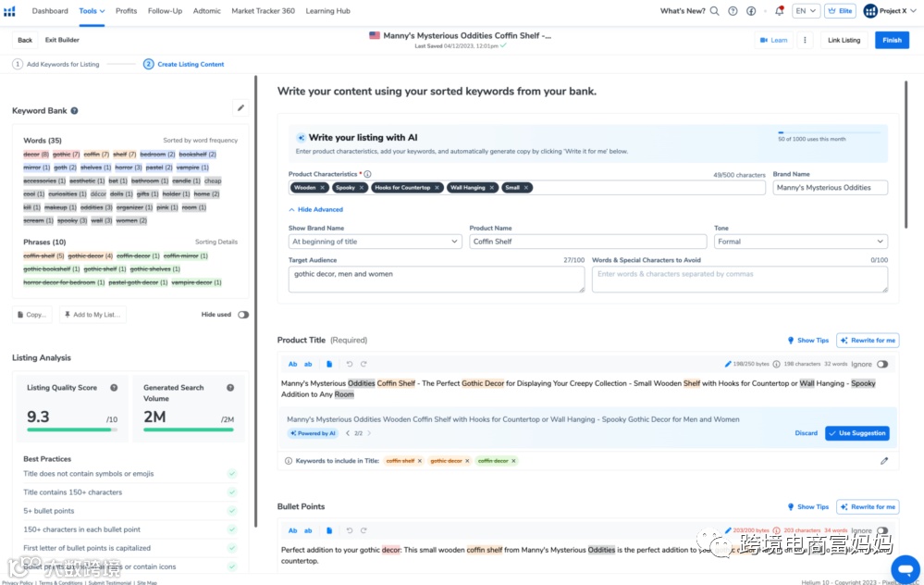Image resolution: width=924 pixels, height=585 pixels.
Task: Open Market Tracker 360 menu item
Action: click(263, 10)
